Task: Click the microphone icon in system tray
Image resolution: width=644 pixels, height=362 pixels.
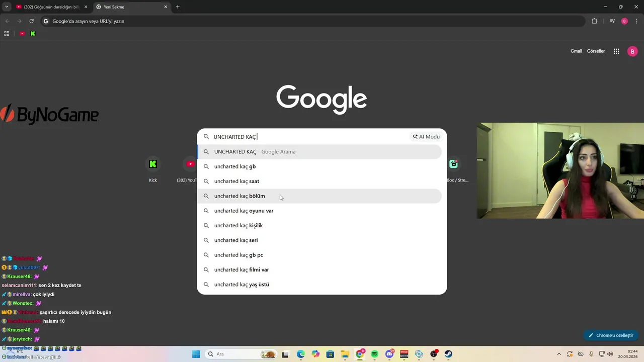Action: 591,354
